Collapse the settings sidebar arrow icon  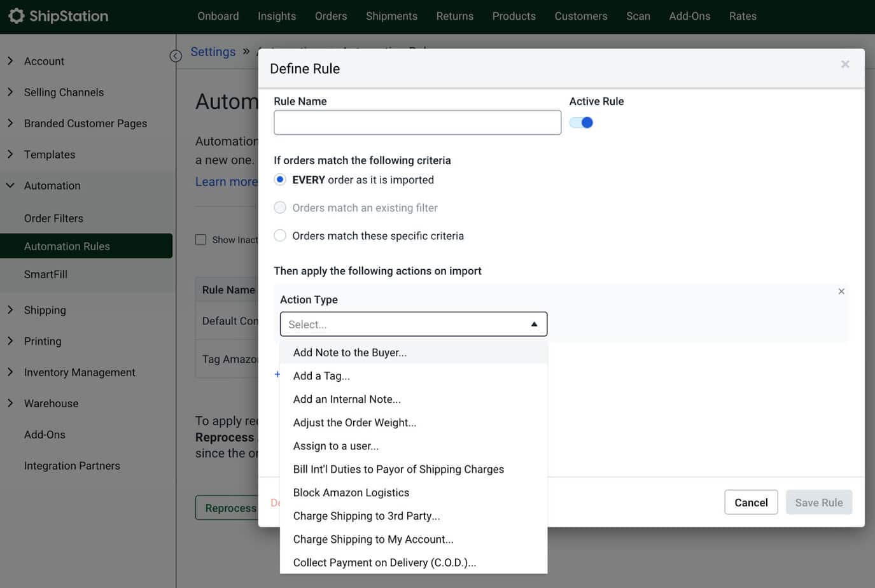[176, 56]
